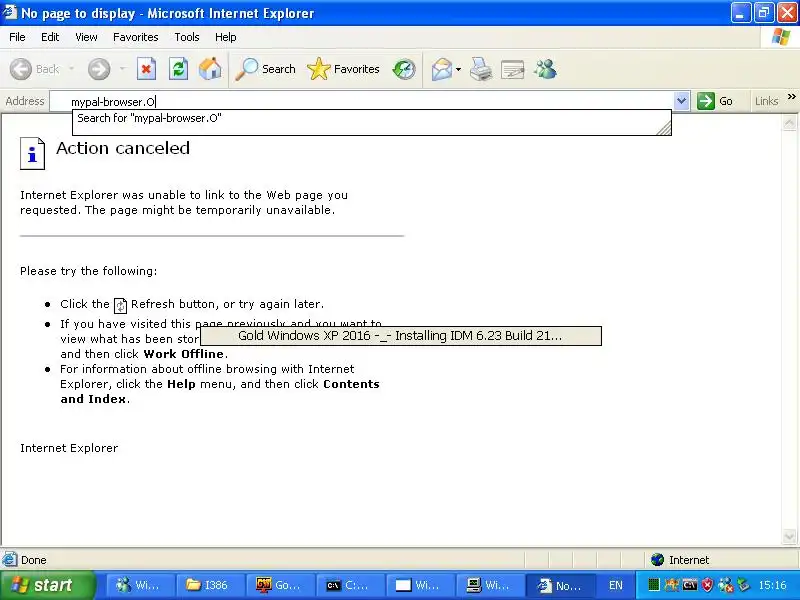
Task: Click the green tray icon
Action: (x=654, y=585)
